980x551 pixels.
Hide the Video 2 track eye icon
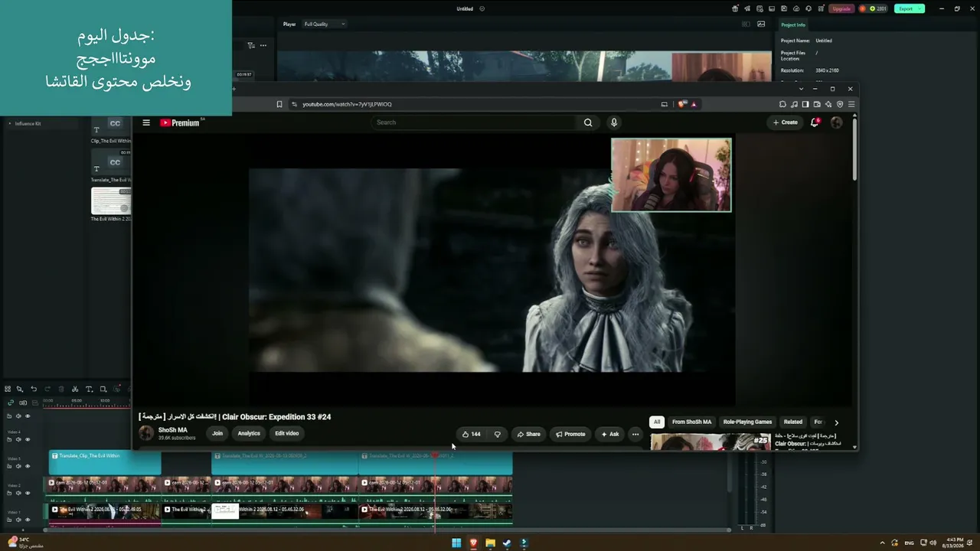click(x=28, y=493)
